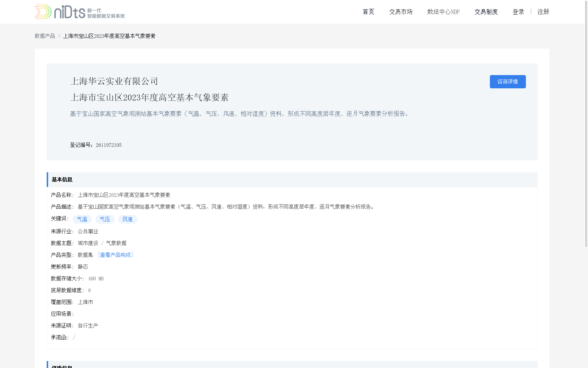Select the 气温 keyword tag
The height and width of the screenshot is (368, 588).
82,219
